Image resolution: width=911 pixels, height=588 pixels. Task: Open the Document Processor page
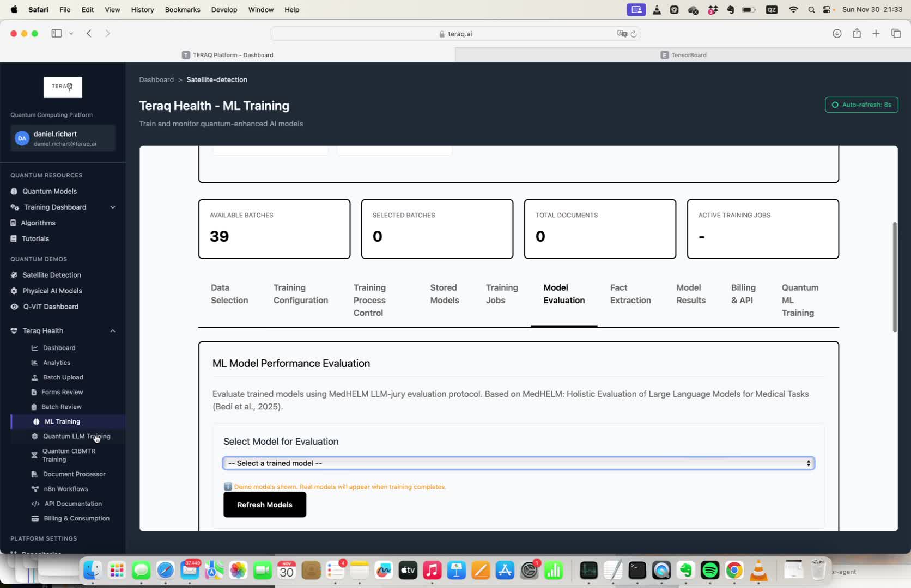(x=74, y=474)
